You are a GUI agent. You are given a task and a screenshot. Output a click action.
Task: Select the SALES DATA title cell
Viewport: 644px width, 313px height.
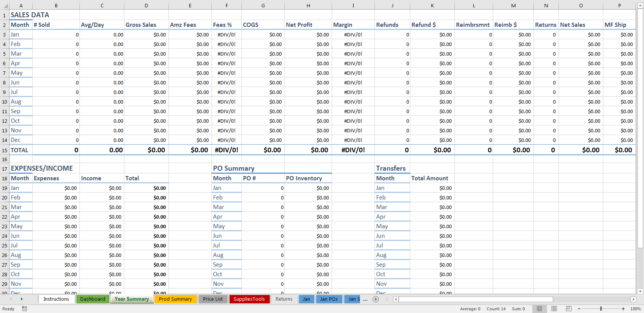(30, 15)
